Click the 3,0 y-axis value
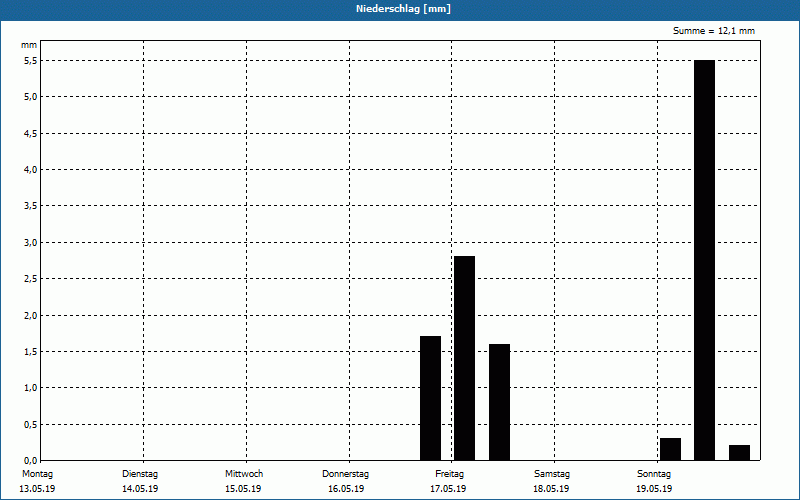Screen dimensions: 800x500 click(31, 242)
